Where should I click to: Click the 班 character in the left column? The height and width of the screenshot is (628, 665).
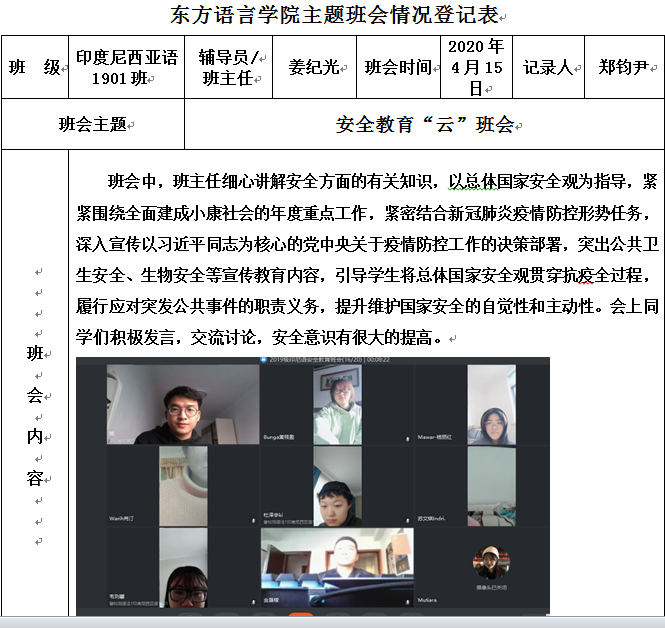(x=35, y=353)
